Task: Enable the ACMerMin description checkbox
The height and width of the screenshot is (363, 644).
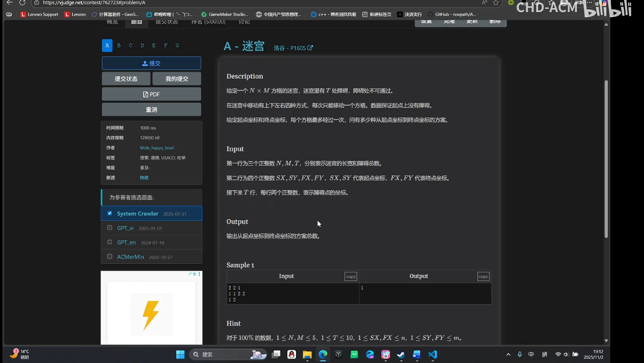Action: (110, 256)
